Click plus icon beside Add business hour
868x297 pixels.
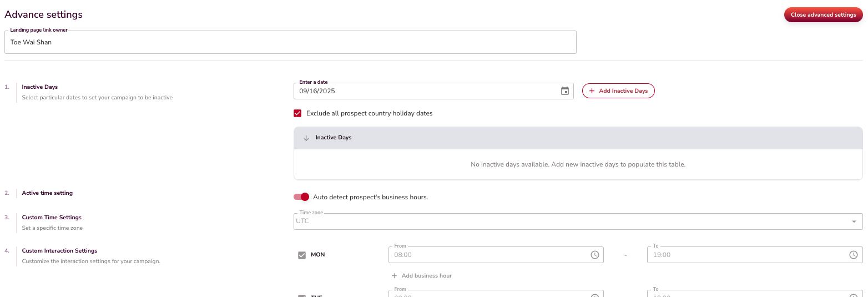point(394,276)
